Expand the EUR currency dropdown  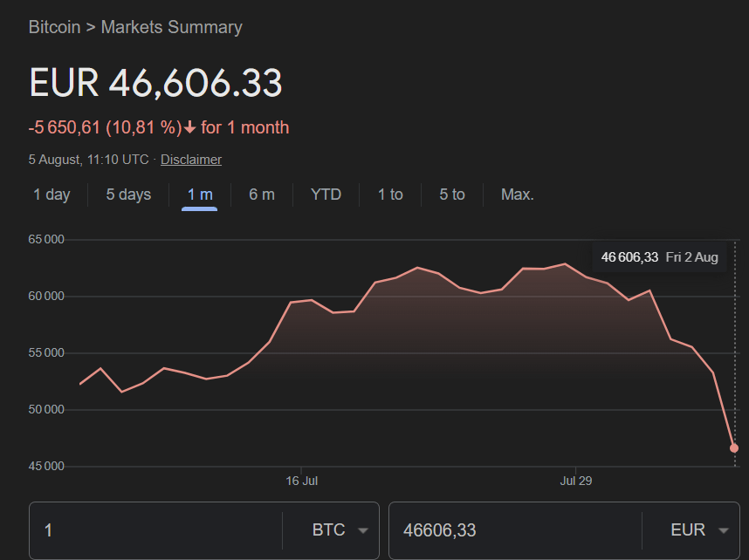(x=699, y=530)
